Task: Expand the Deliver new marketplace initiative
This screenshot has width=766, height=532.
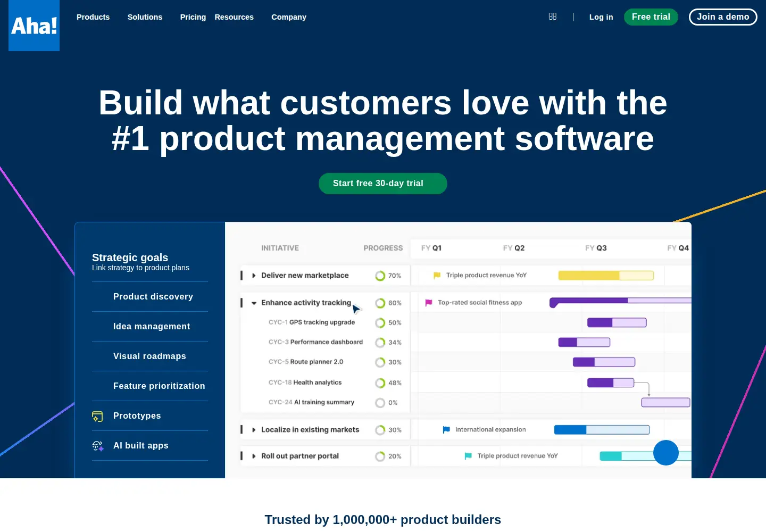Action: point(254,276)
